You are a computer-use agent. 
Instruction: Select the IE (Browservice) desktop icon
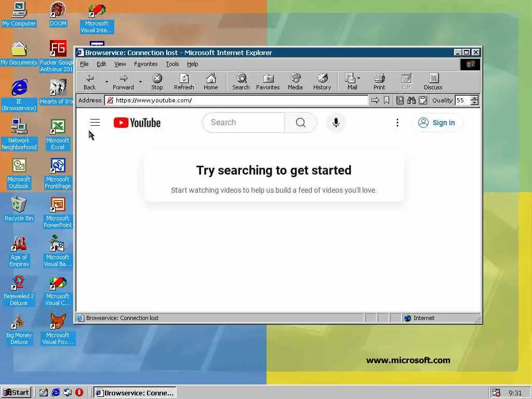point(19,96)
